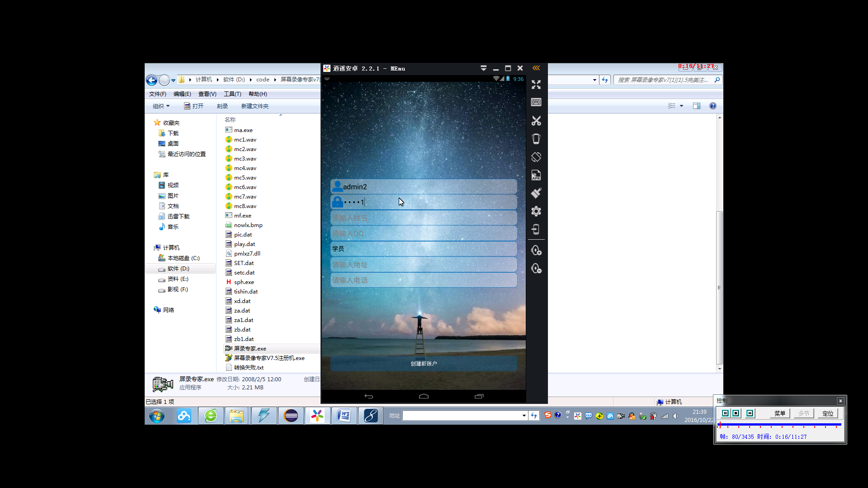The image size is (868, 488).
Task: Open Windows Explorer taskbar icon
Action: coord(236,416)
